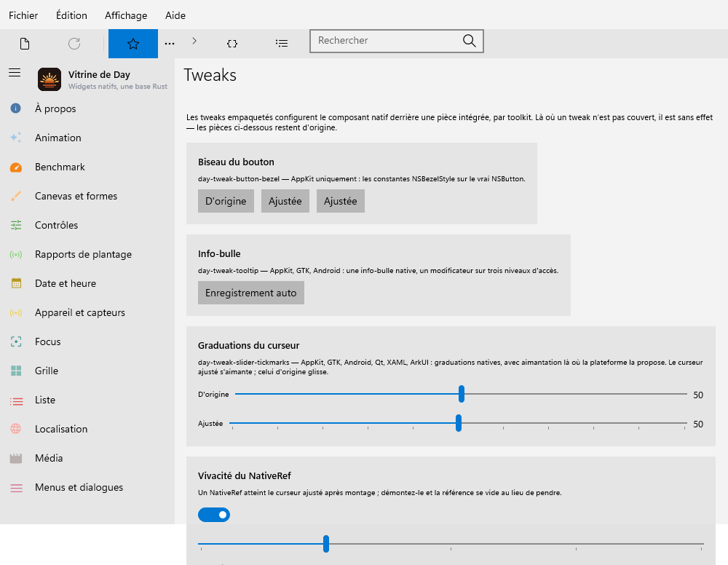728x565 pixels.
Task: Click the NativeRef section slider thumb
Action: coord(326,544)
